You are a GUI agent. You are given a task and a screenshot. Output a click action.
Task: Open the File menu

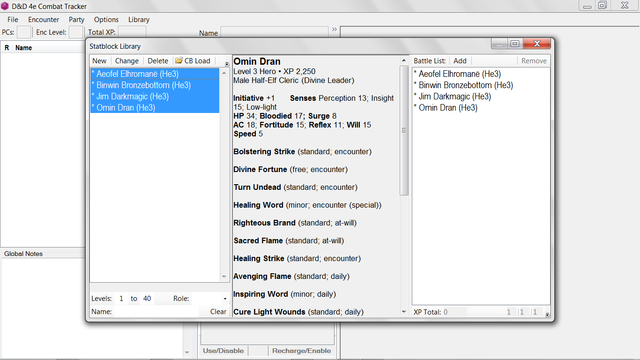tap(13, 20)
